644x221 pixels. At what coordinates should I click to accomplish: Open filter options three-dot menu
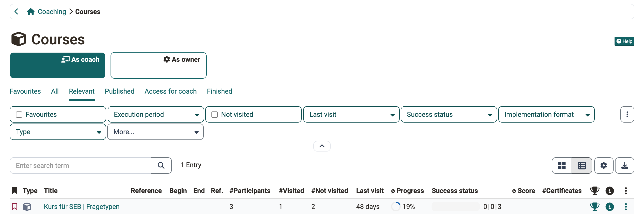tap(627, 115)
